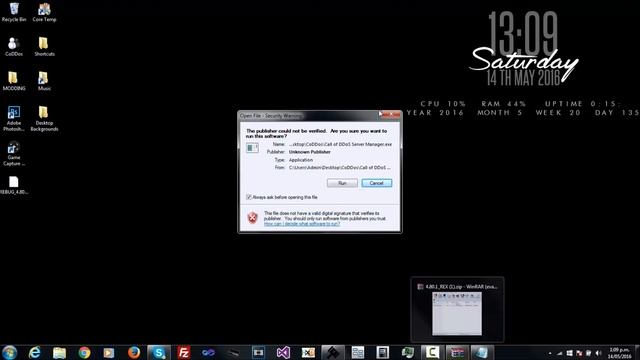Select the CoDDos desktop icon
The width and height of the screenshot is (640, 360).
point(14,46)
